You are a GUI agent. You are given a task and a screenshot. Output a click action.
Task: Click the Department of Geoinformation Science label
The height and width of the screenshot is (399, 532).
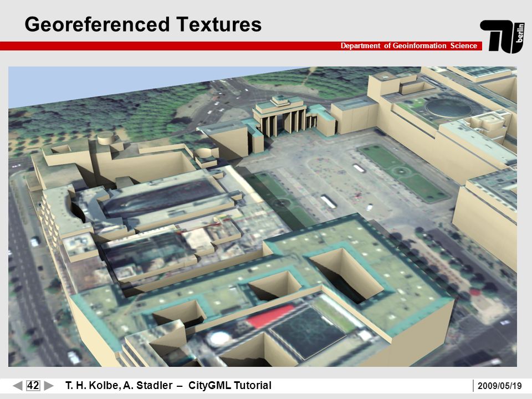click(409, 46)
